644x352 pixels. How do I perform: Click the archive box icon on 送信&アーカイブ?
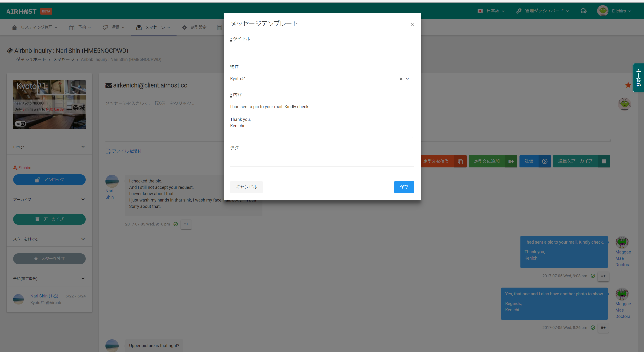click(x=604, y=161)
